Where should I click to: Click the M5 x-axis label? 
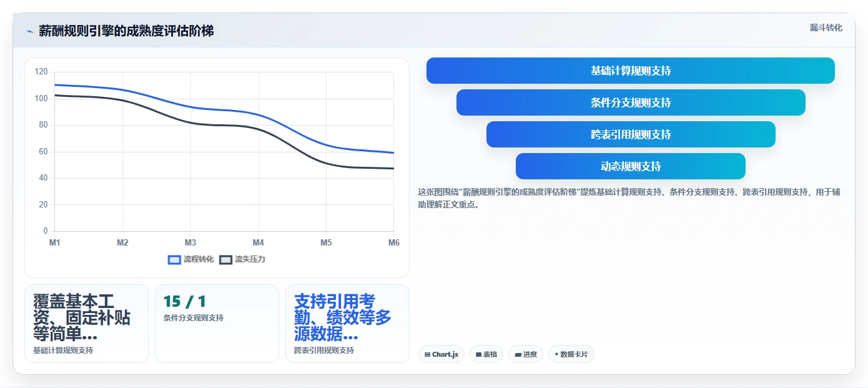[326, 242]
